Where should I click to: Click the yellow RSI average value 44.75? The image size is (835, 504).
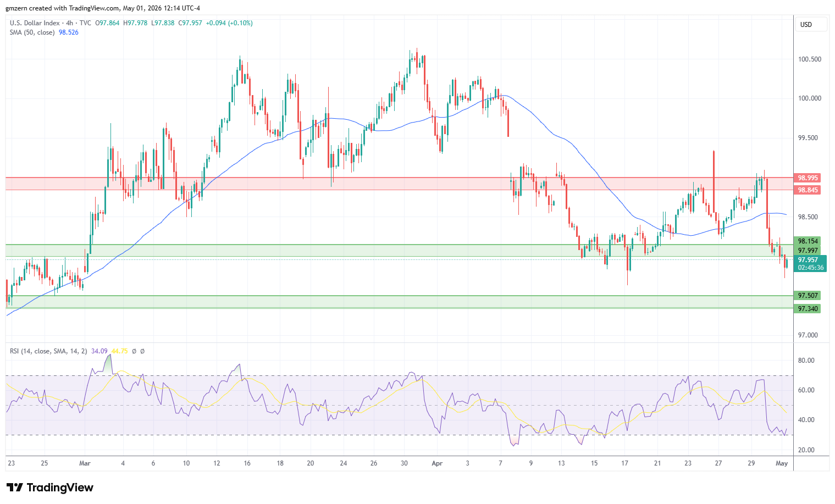coord(119,351)
